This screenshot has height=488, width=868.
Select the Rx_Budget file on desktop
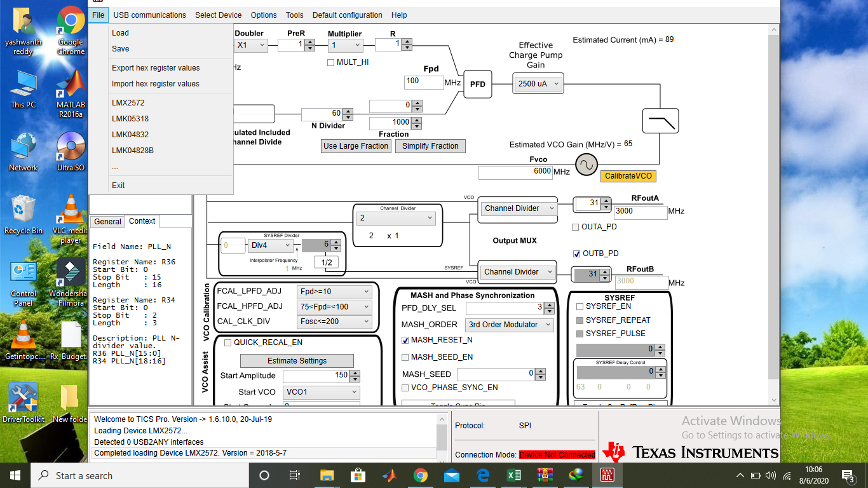pos(69,341)
